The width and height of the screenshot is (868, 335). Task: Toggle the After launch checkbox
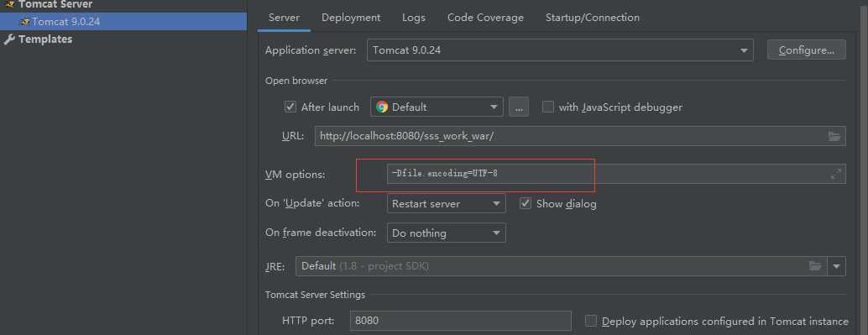[290, 107]
